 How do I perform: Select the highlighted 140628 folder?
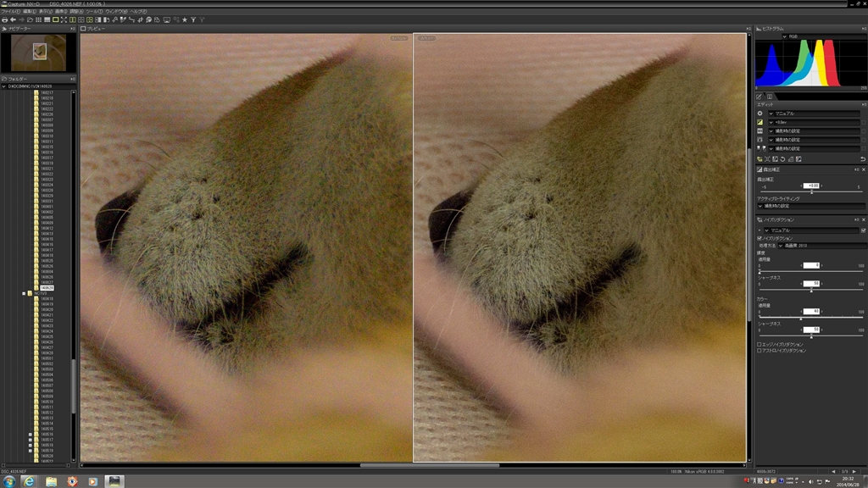point(47,288)
